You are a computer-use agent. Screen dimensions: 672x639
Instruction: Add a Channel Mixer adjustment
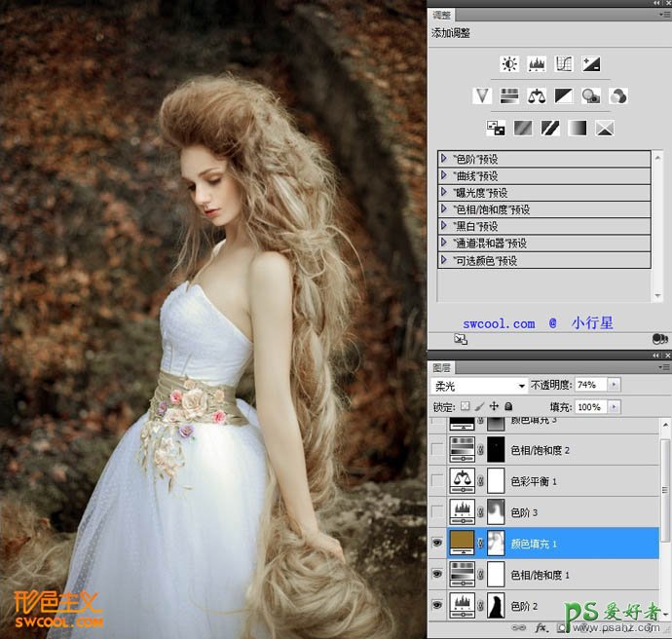[617, 95]
